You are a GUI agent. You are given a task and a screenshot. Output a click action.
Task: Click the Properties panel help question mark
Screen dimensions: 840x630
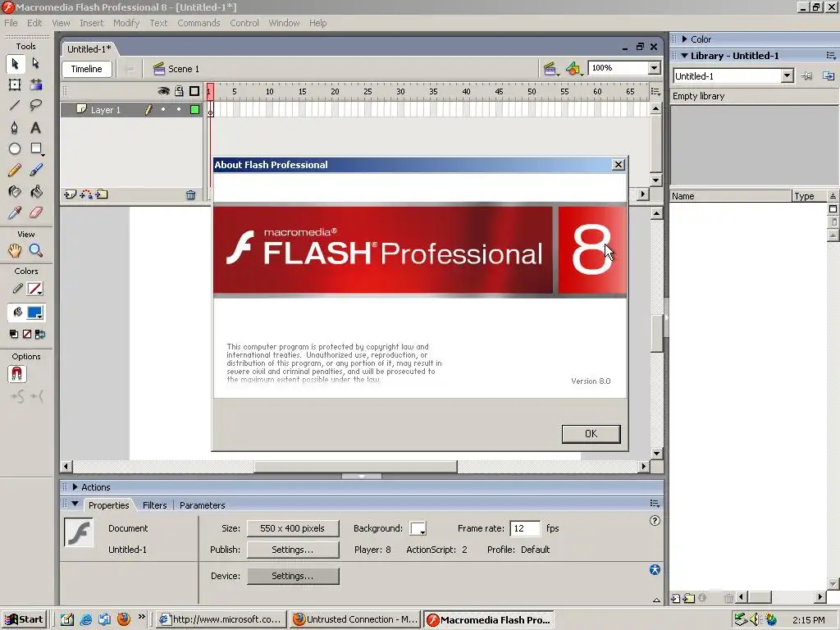(x=655, y=521)
